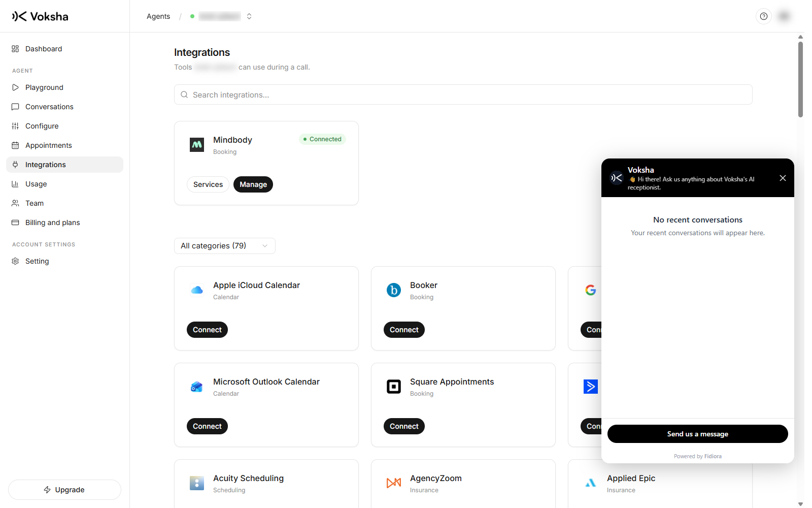Connect Apple iCloud Calendar
This screenshot has height=508, width=812.
pyautogui.click(x=207, y=330)
